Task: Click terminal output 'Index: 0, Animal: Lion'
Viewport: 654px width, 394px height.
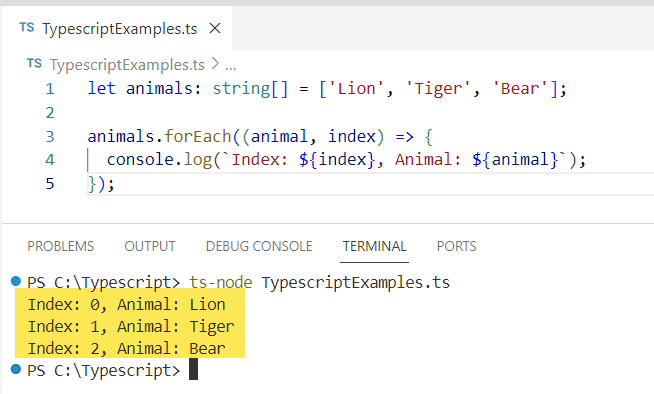Action: click(x=126, y=305)
